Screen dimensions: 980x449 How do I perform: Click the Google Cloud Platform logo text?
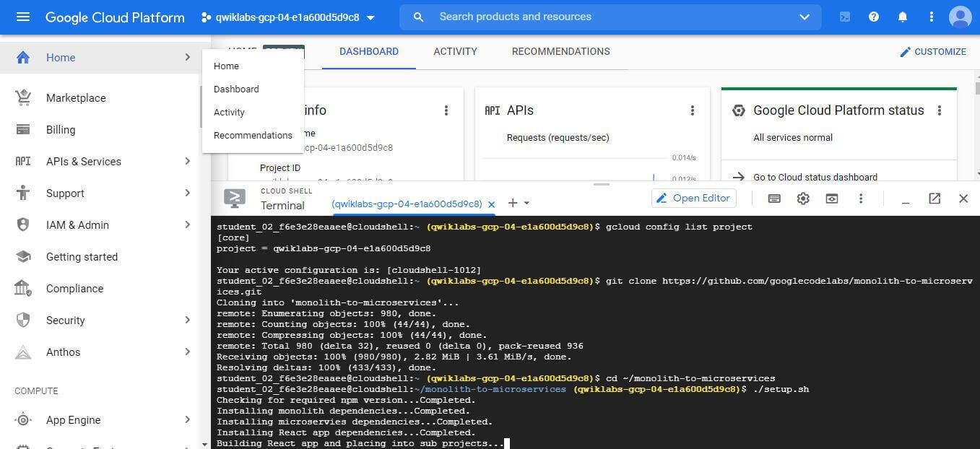(115, 17)
